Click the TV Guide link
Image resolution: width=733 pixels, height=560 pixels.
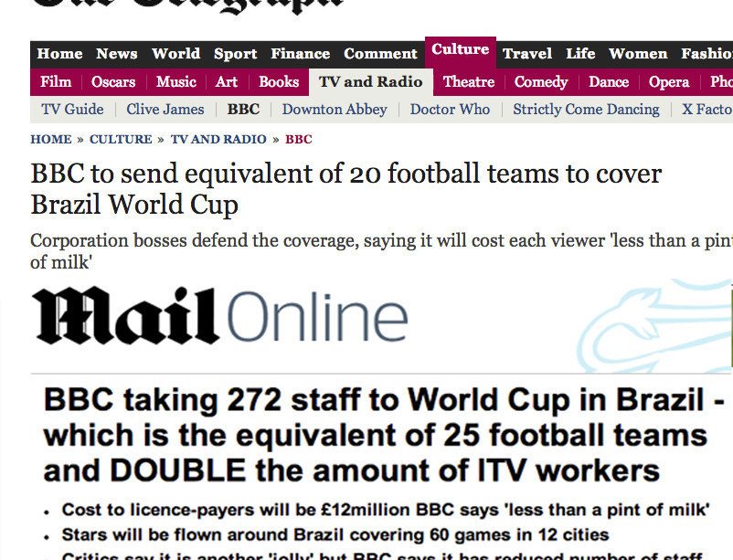coord(72,110)
